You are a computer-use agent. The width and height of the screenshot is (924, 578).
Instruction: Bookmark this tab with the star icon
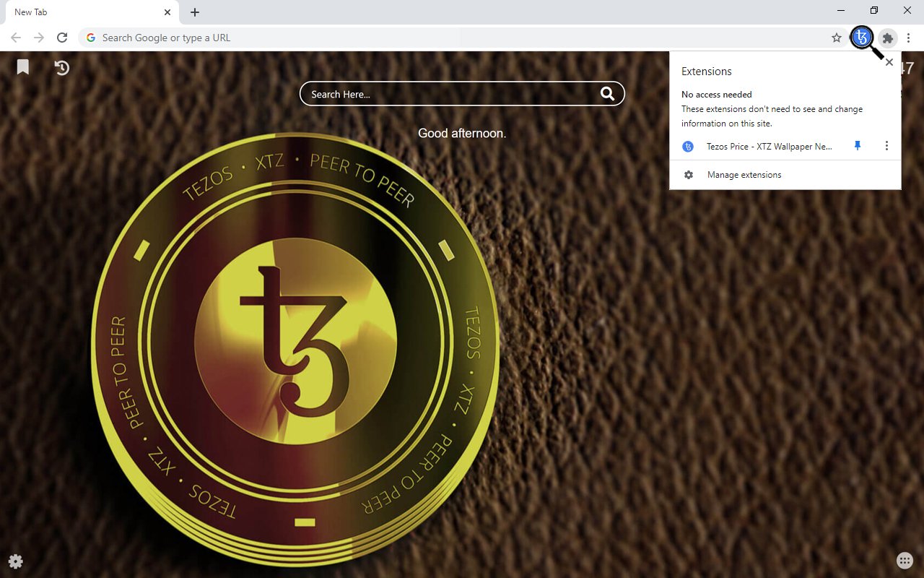coord(837,38)
